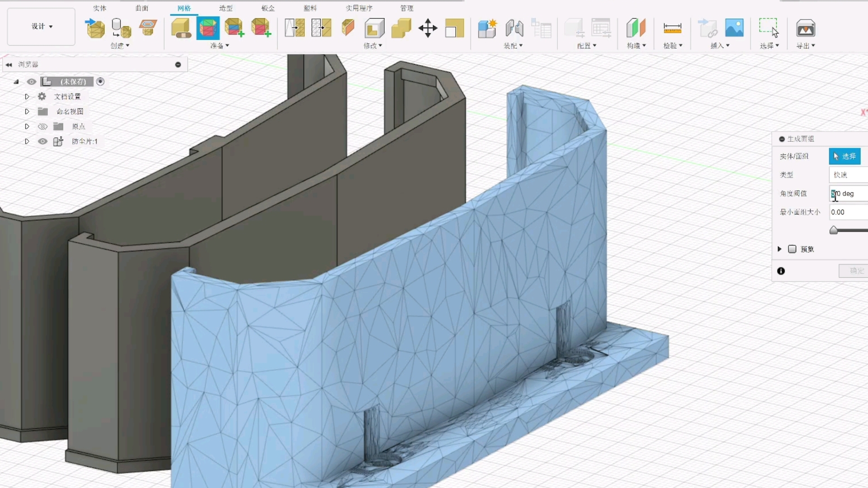868x488 pixels.
Task: Open the 管理 ribbon tab
Action: [x=406, y=8]
